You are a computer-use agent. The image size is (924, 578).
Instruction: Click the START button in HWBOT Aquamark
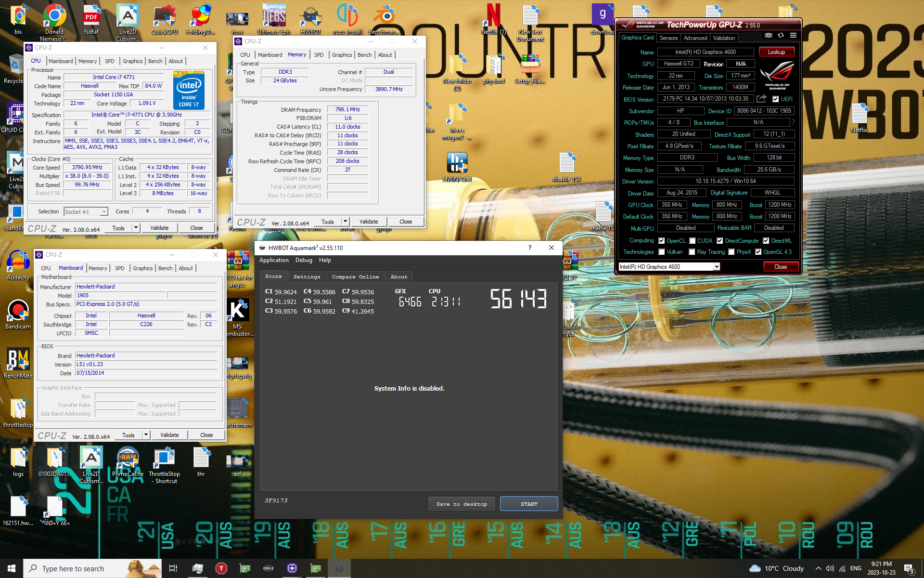(529, 504)
